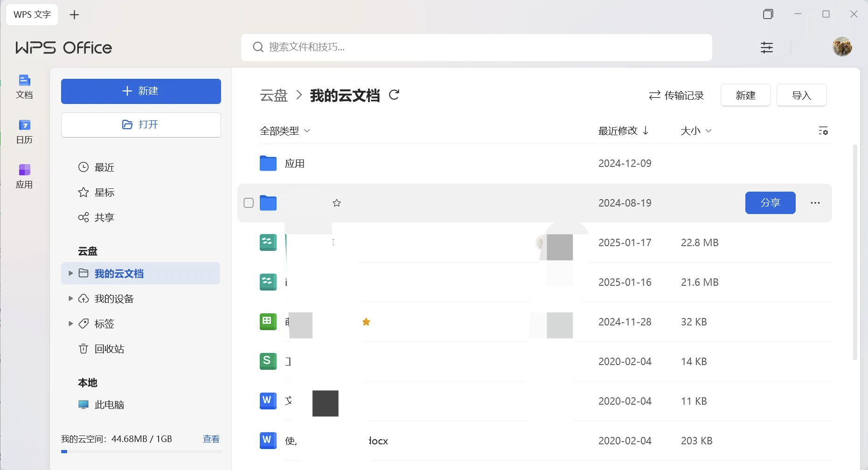Open the 应用 sidebar icon

point(24,176)
